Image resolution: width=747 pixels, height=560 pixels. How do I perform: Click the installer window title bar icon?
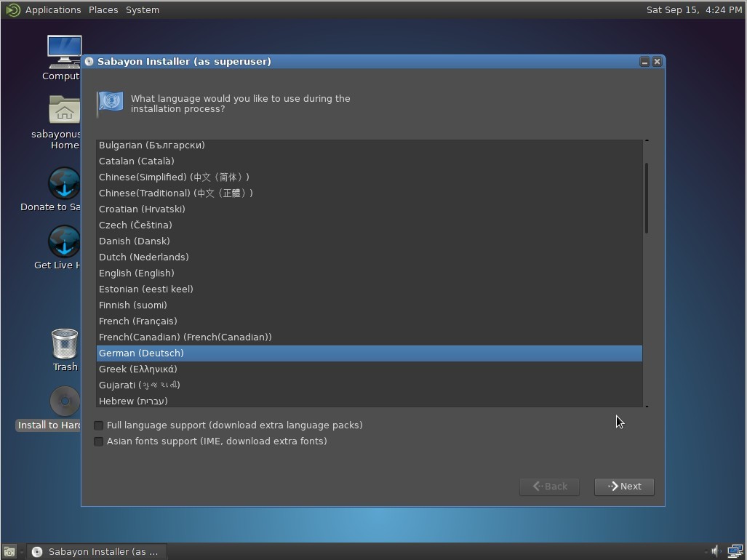point(89,61)
